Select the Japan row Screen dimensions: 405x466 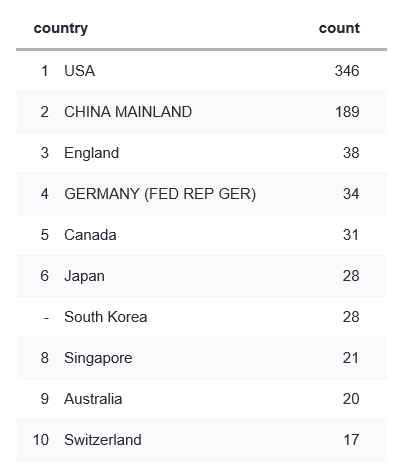coord(202,276)
